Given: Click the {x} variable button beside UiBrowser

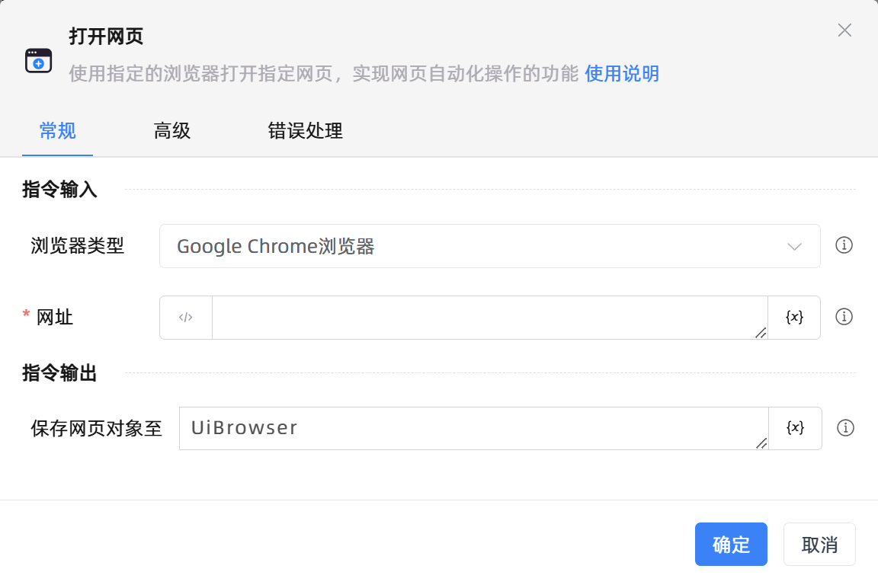Looking at the screenshot, I should (795, 428).
